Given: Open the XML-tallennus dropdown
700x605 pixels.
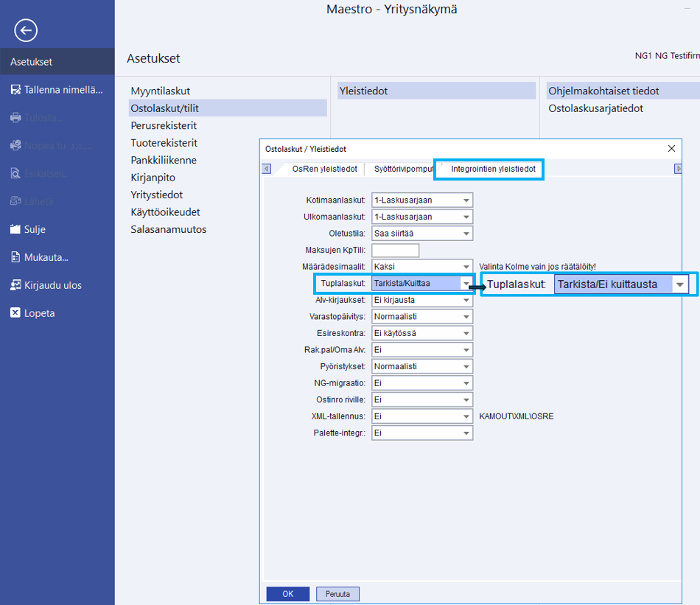Looking at the screenshot, I should click(x=466, y=416).
